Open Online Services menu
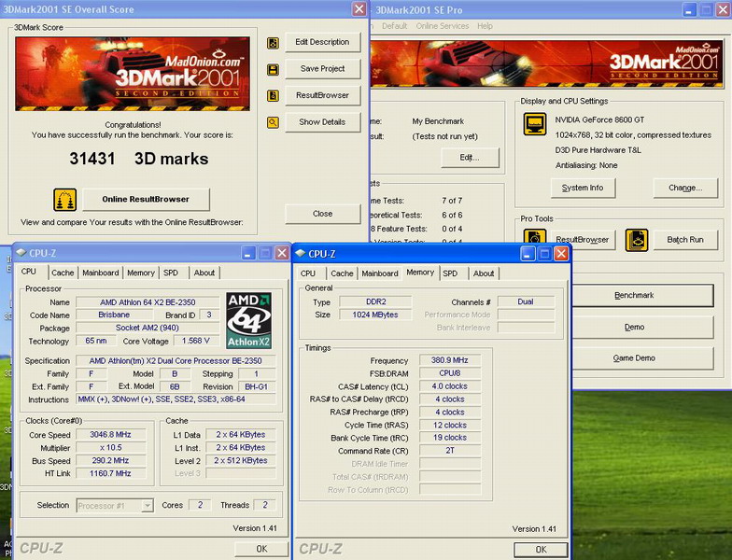732x560 pixels. [443, 26]
